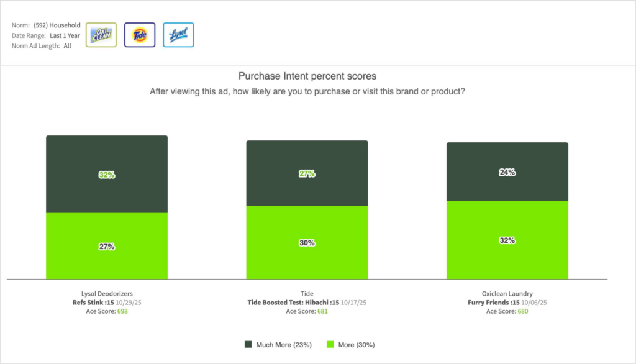
Task: Click the OxiClean brand logo icon
Action: [101, 35]
